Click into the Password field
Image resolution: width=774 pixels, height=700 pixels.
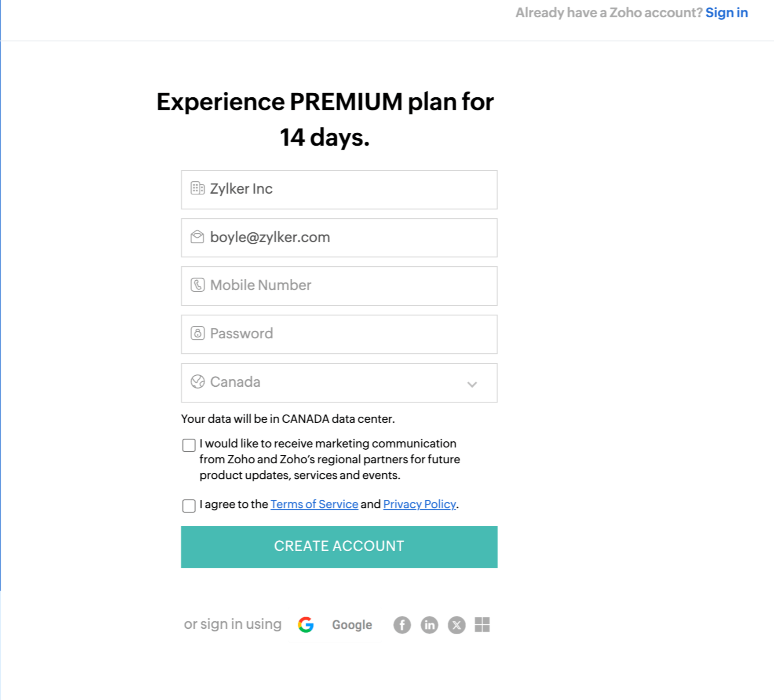point(347,334)
